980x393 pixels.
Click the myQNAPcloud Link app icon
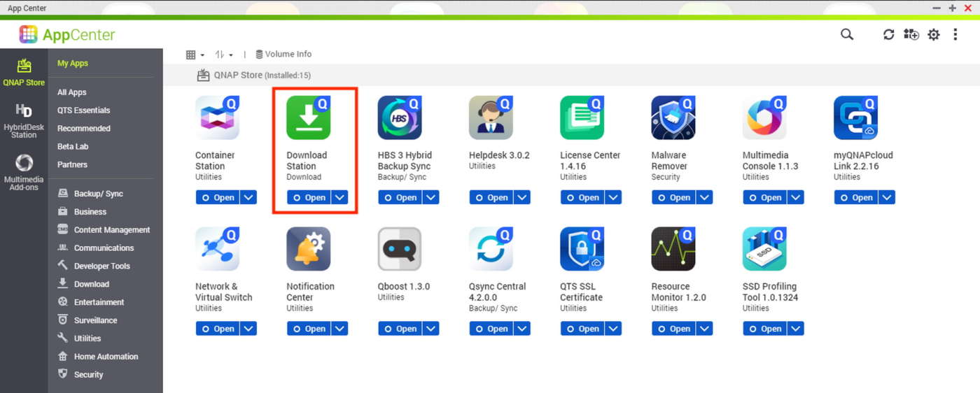click(x=856, y=117)
